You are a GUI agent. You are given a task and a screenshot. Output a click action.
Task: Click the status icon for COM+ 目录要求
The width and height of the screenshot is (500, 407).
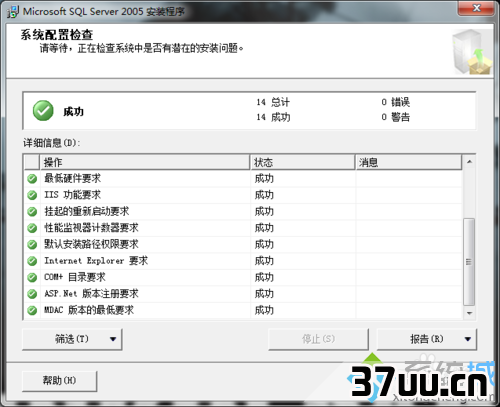(32, 277)
